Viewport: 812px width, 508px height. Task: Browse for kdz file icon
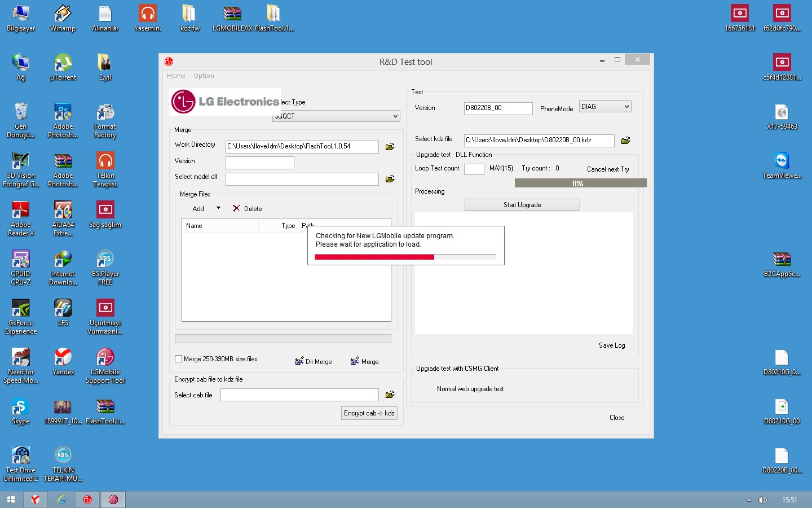tap(625, 141)
